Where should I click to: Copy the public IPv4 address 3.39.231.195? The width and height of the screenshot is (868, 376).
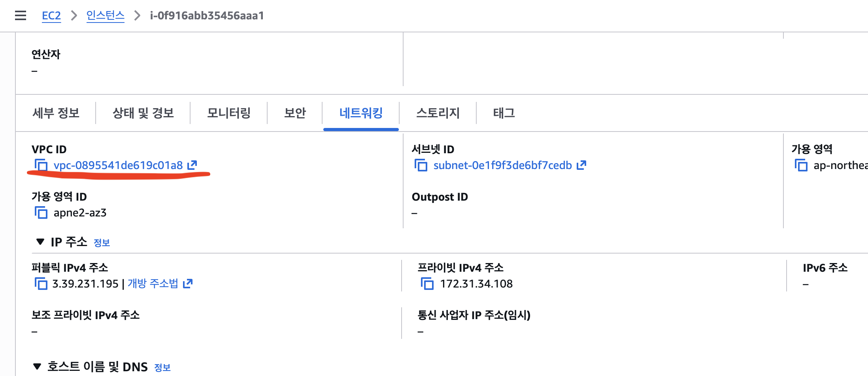[x=41, y=284]
